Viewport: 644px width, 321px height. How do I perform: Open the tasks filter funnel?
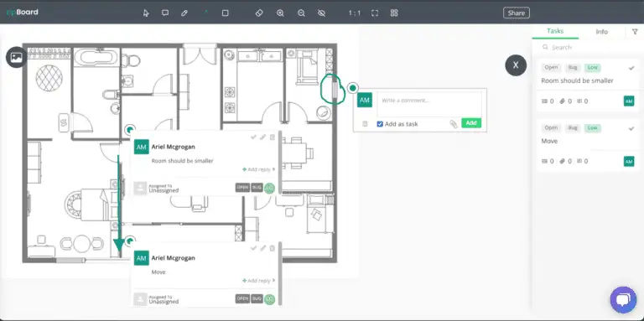point(635,32)
